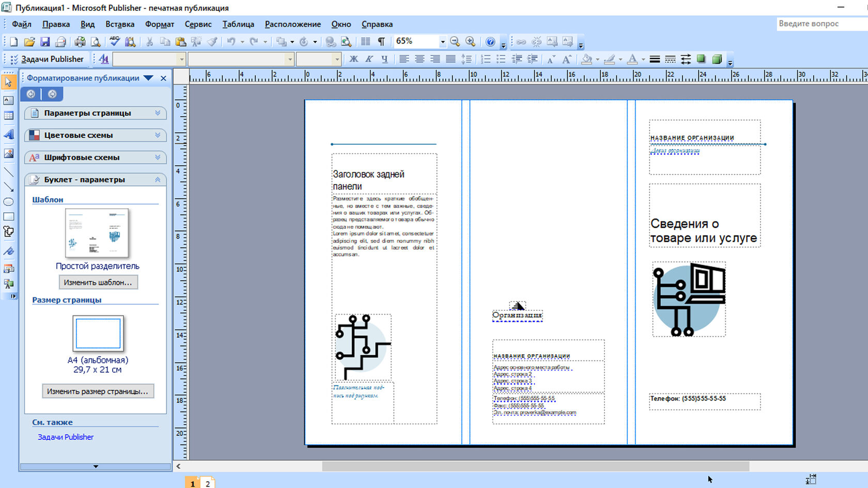Open the fill color paint bucket
Screen dimensions: 868x488
click(x=586, y=59)
